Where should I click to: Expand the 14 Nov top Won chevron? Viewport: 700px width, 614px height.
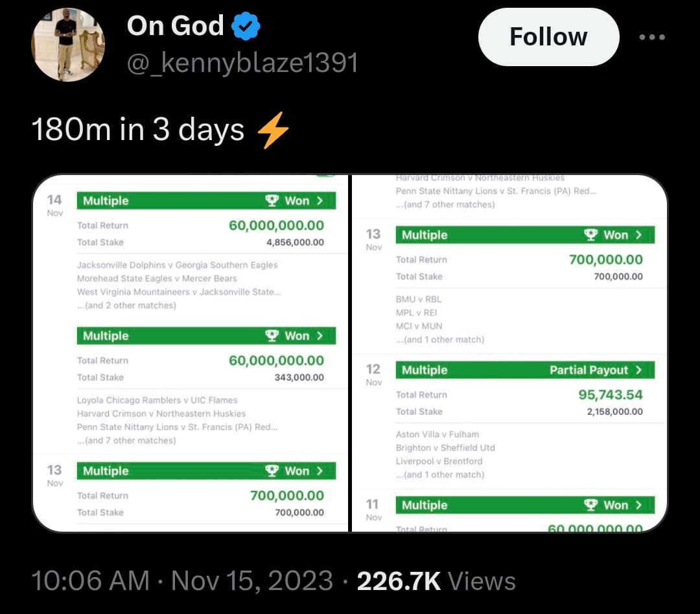point(320,201)
